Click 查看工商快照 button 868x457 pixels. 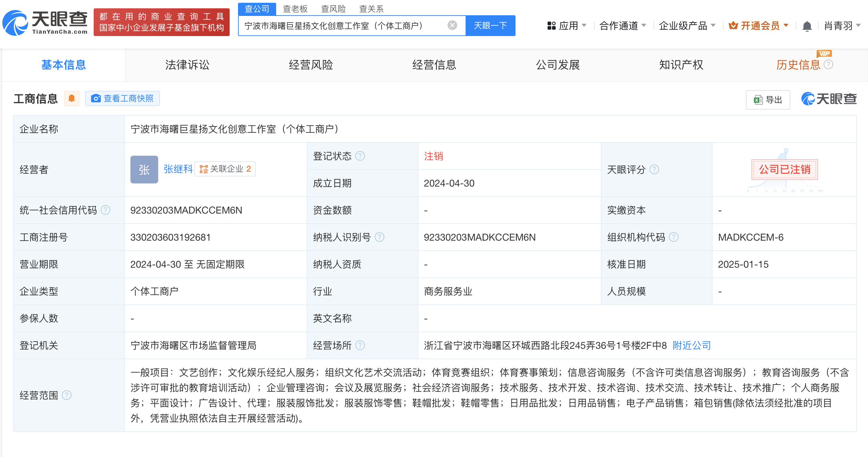(x=122, y=98)
